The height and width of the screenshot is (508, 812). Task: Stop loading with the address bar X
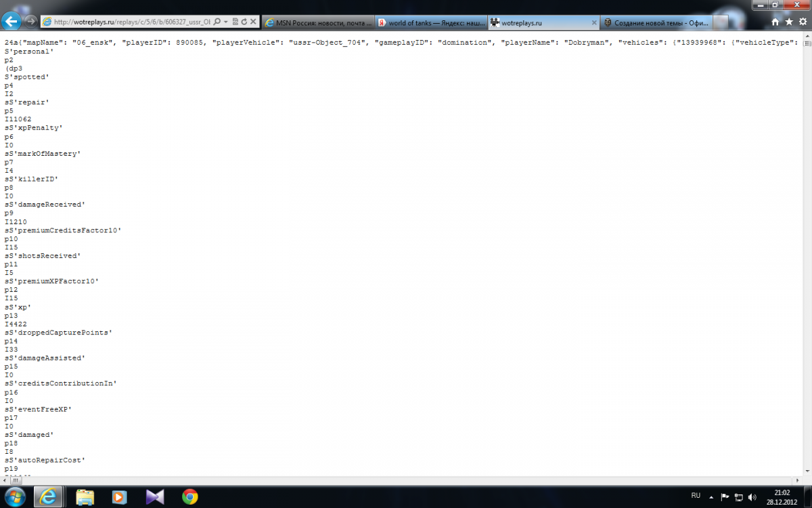[x=253, y=22]
